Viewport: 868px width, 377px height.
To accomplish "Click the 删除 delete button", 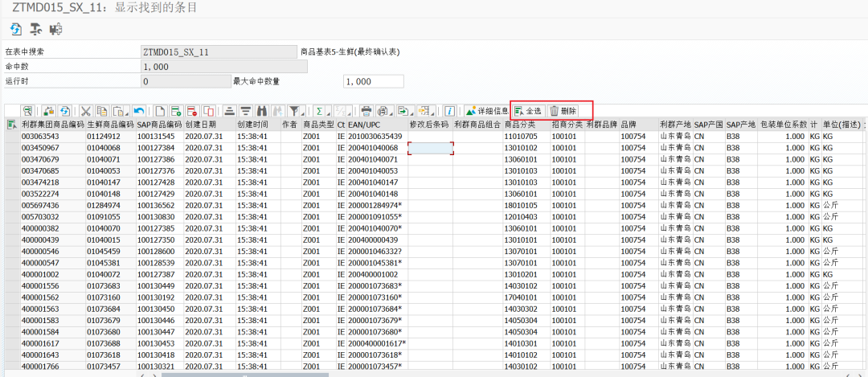I will (x=563, y=111).
